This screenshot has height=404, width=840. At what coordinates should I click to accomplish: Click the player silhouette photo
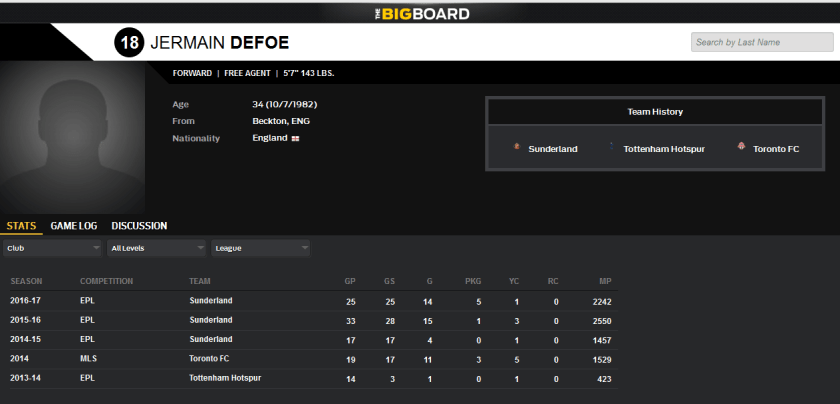[72, 138]
